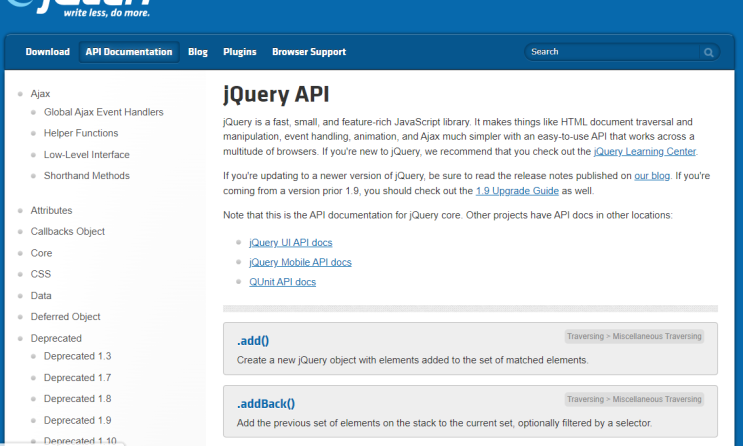The width and height of the screenshot is (743, 446).
Task: Select Helper Functions in sidebar
Action: point(81,133)
